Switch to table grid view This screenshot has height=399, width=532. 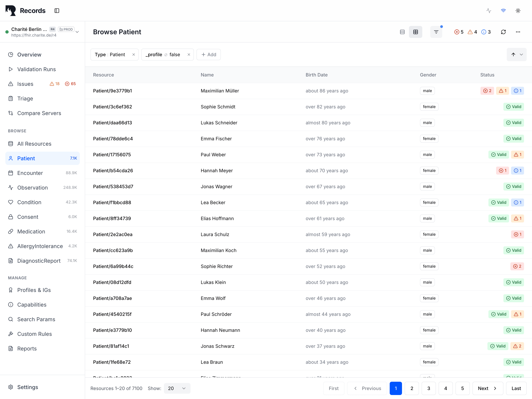(x=415, y=32)
